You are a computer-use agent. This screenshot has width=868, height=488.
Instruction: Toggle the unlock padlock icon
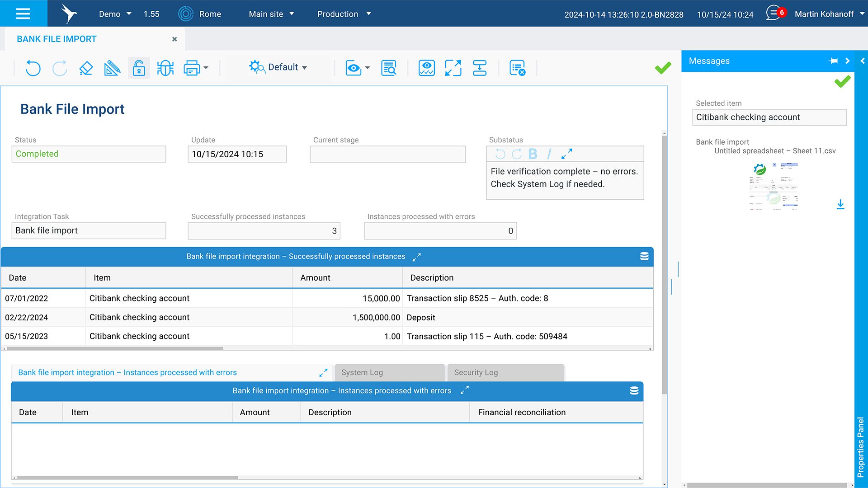(x=139, y=68)
